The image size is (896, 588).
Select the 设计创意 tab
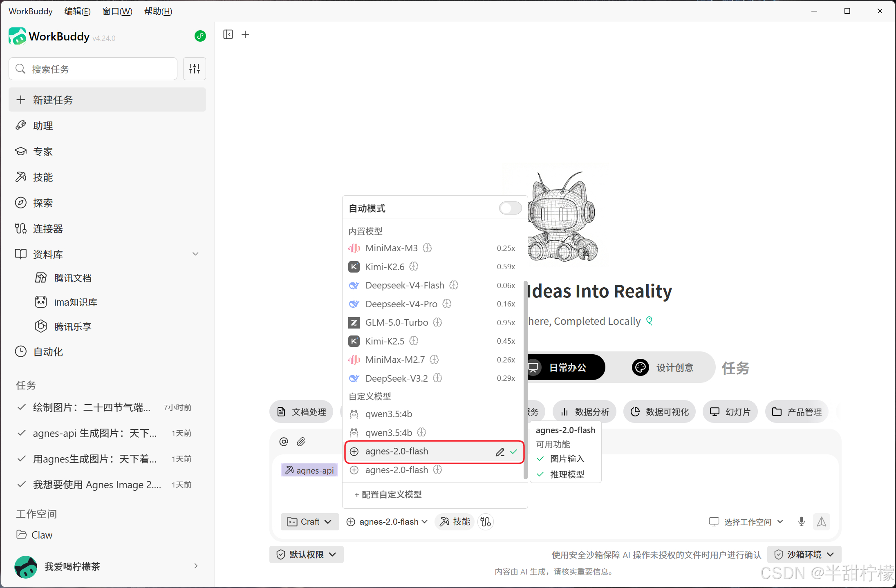click(x=662, y=367)
